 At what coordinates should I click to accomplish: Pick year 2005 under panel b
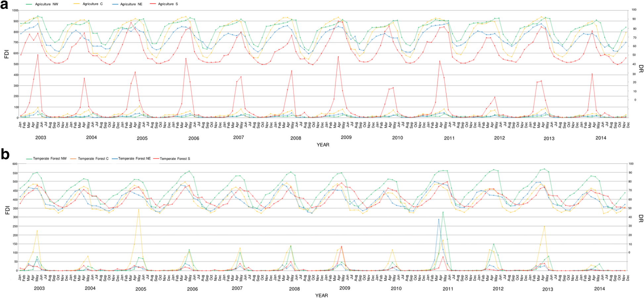[x=141, y=289]
